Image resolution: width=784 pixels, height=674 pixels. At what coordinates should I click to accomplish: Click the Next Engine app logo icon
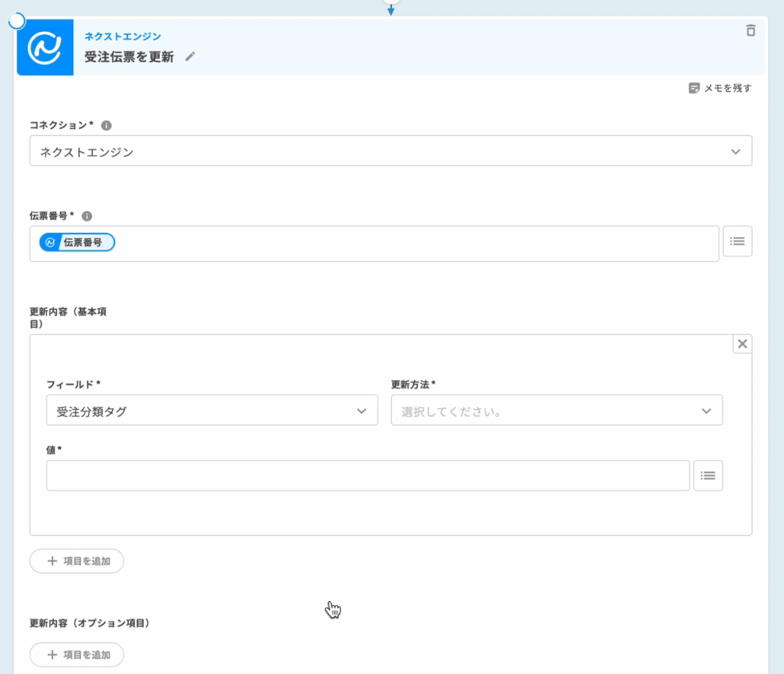pyautogui.click(x=45, y=48)
